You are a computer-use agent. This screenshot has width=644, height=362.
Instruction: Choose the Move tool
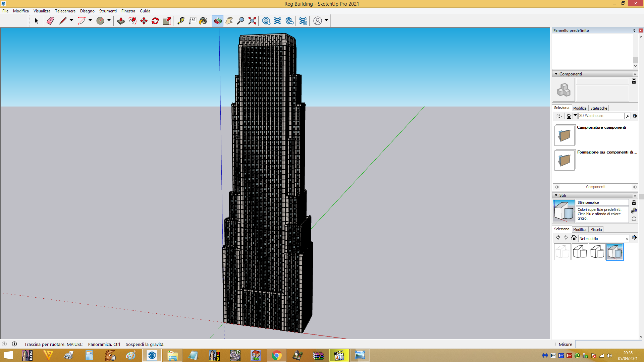click(x=144, y=21)
